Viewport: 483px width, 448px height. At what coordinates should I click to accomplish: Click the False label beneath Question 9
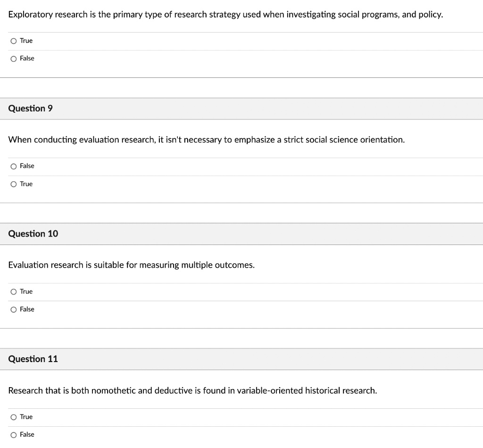(x=27, y=166)
